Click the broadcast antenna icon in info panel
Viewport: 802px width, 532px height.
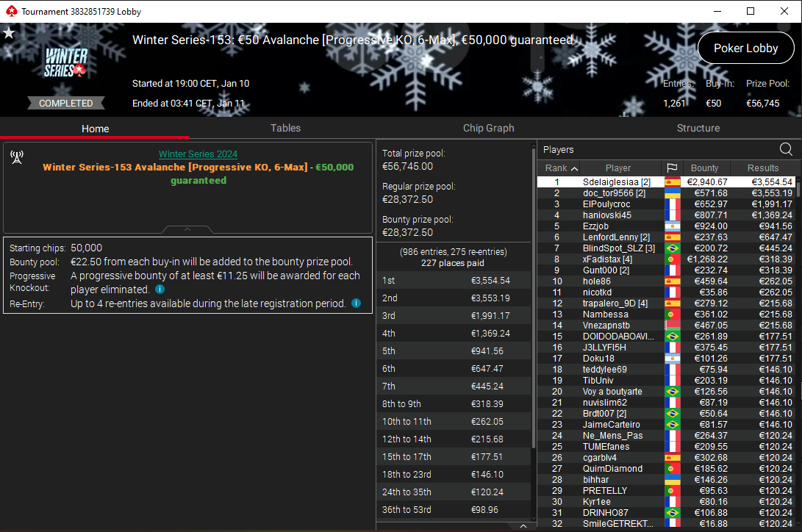(17, 157)
